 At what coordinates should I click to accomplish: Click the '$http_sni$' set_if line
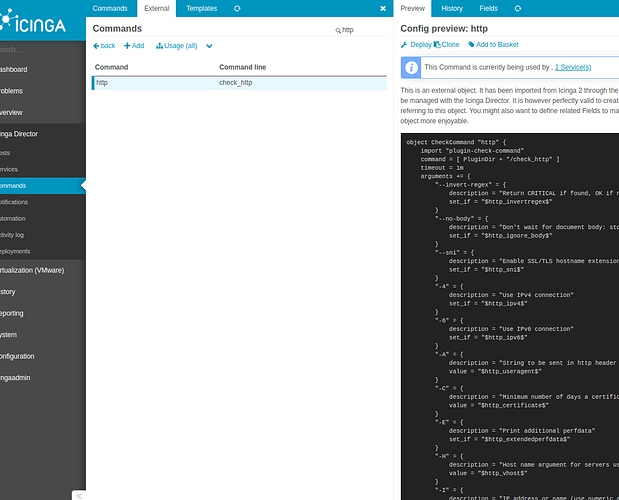[486, 270]
